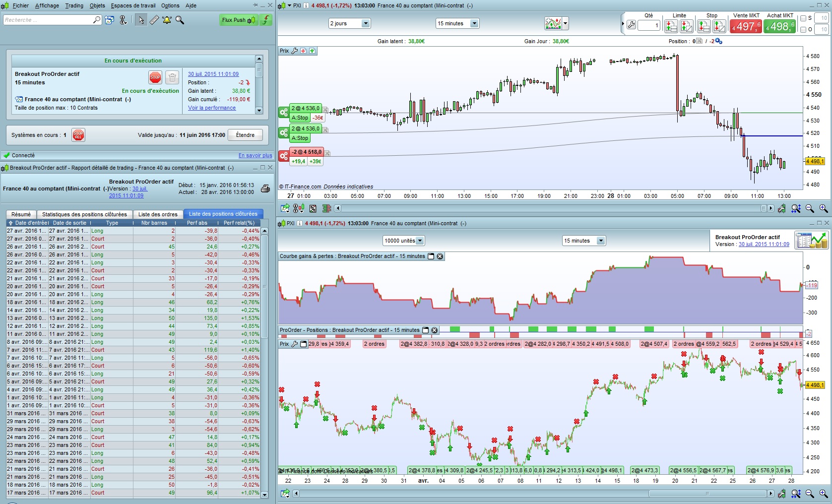Screen dimensions: 832x504
Task: Click the Recherche search field
Action: tap(48, 20)
